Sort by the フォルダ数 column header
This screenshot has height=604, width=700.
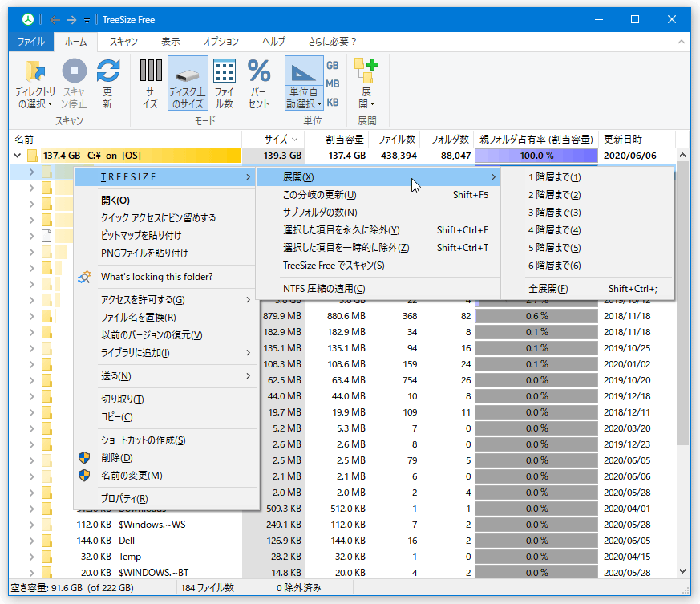click(x=447, y=140)
